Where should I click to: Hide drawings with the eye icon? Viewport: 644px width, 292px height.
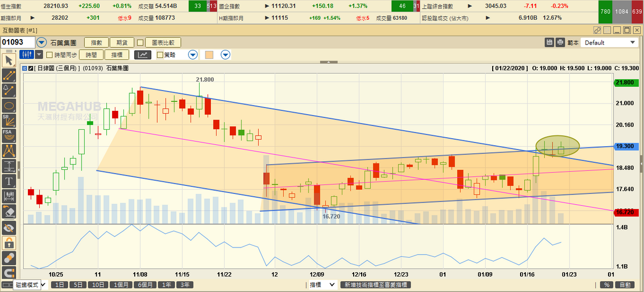pos(9,229)
